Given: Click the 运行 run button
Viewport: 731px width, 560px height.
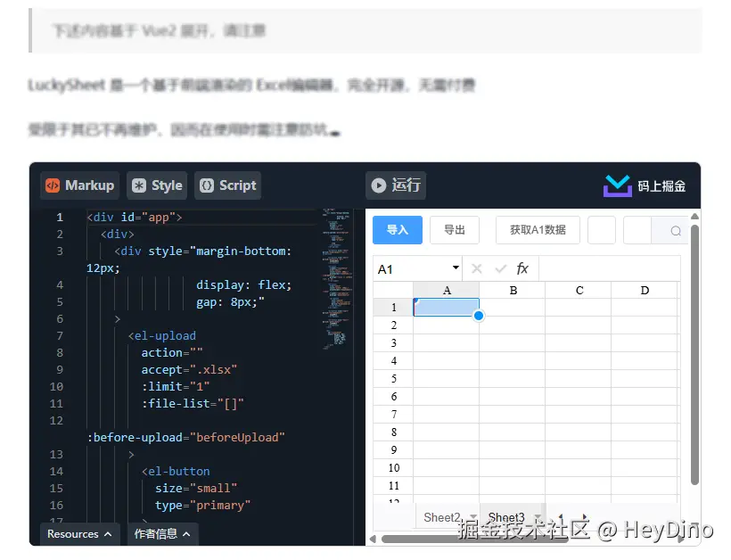Looking at the screenshot, I should click(396, 185).
